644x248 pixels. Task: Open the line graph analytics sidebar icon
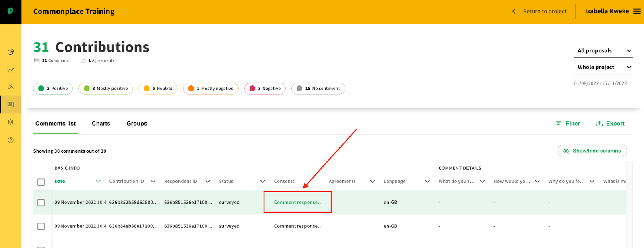(10, 70)
